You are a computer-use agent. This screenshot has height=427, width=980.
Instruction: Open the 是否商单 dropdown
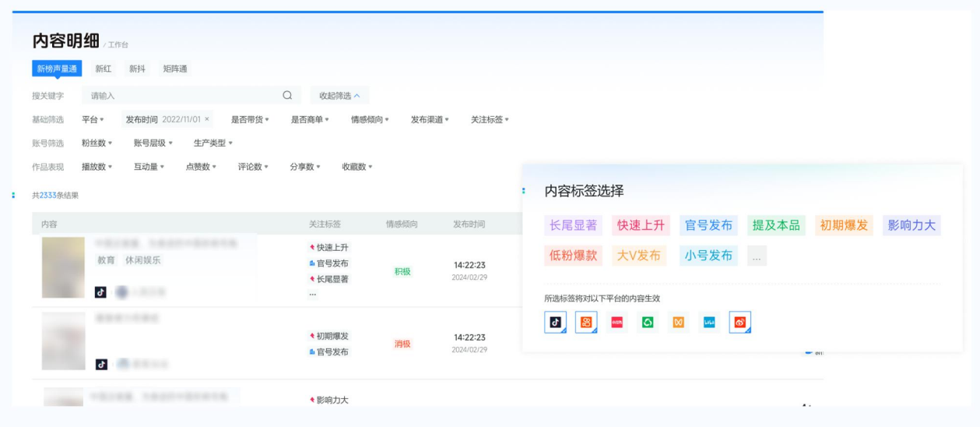(x=310, y=119)
